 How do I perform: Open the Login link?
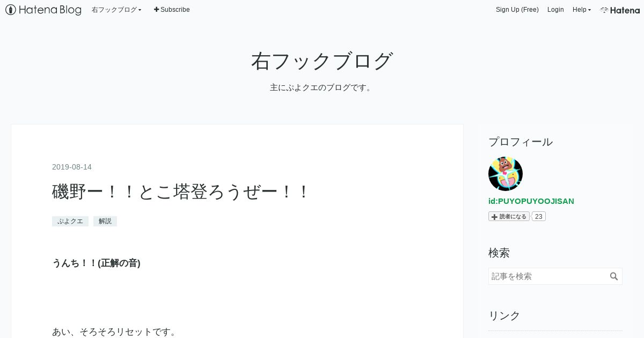pyautogui.click(x=555, y=10)
